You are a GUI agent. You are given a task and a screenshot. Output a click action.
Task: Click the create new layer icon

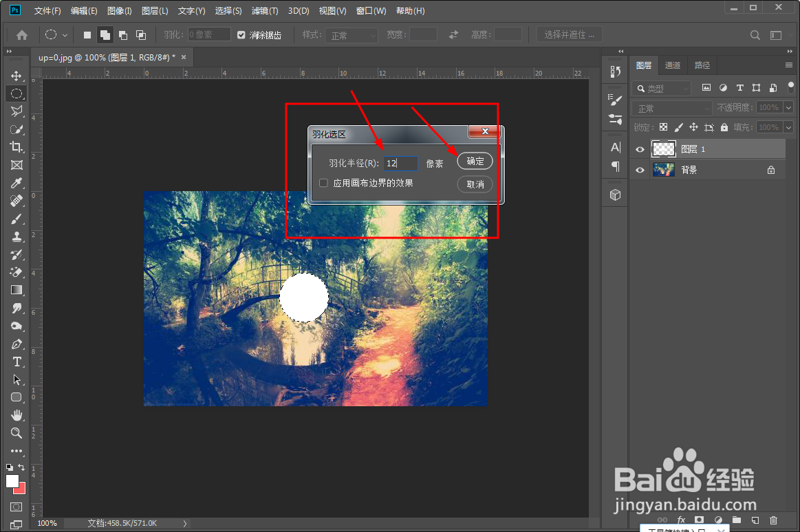click(755, 520)
